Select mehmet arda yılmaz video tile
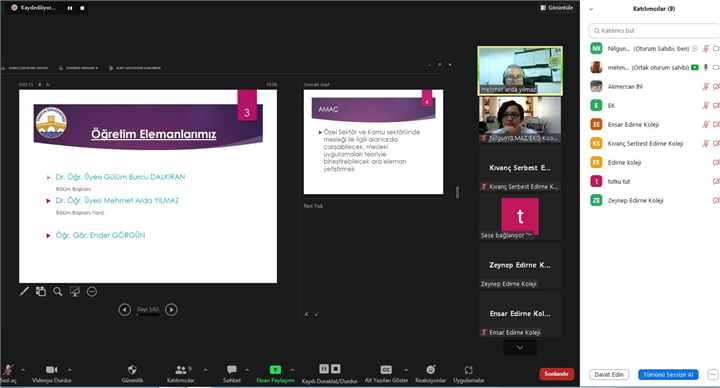The width and height of the screenshot is (720, 388). point(520,71)
